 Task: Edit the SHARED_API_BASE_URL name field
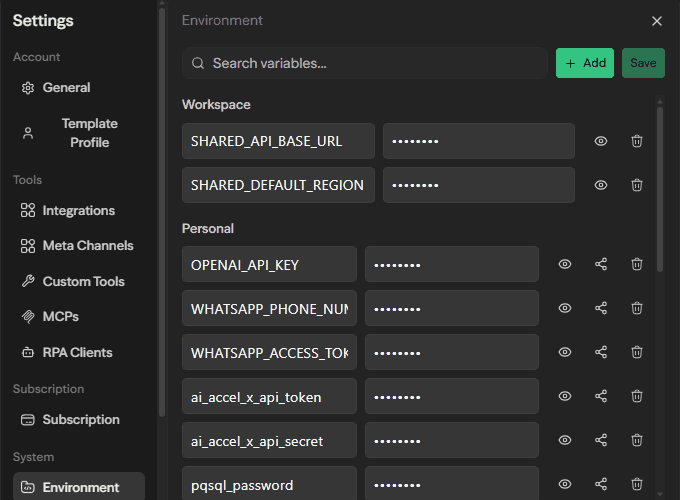(x=278, y=141)
